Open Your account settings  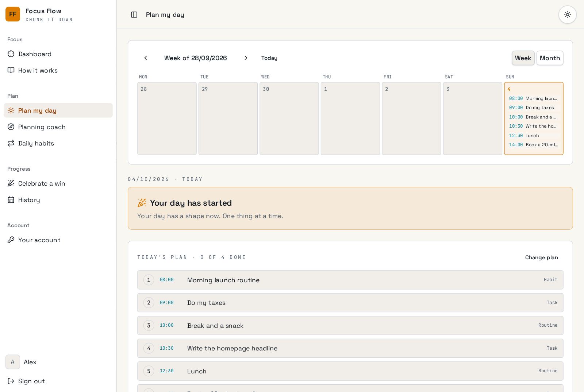coord(58,240)
